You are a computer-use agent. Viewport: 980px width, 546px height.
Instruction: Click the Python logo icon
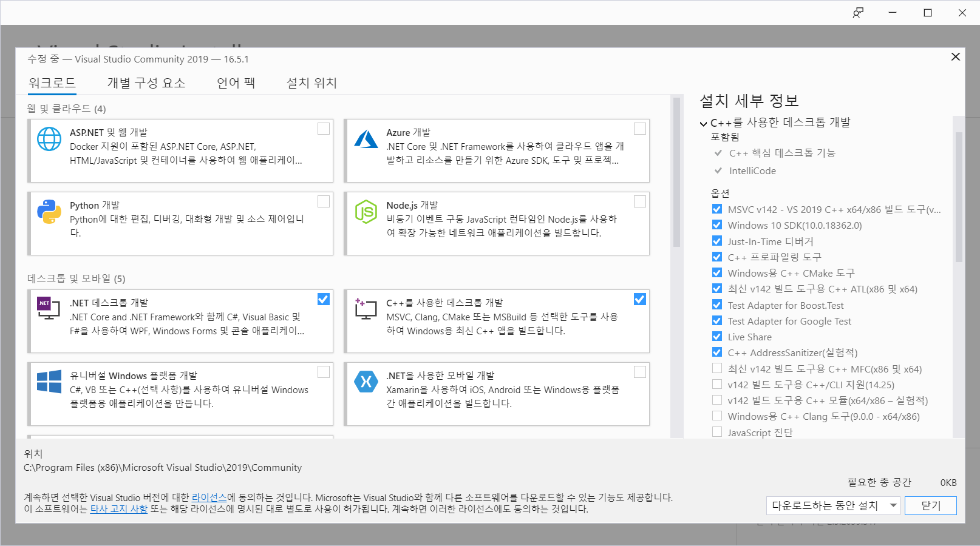49,212
